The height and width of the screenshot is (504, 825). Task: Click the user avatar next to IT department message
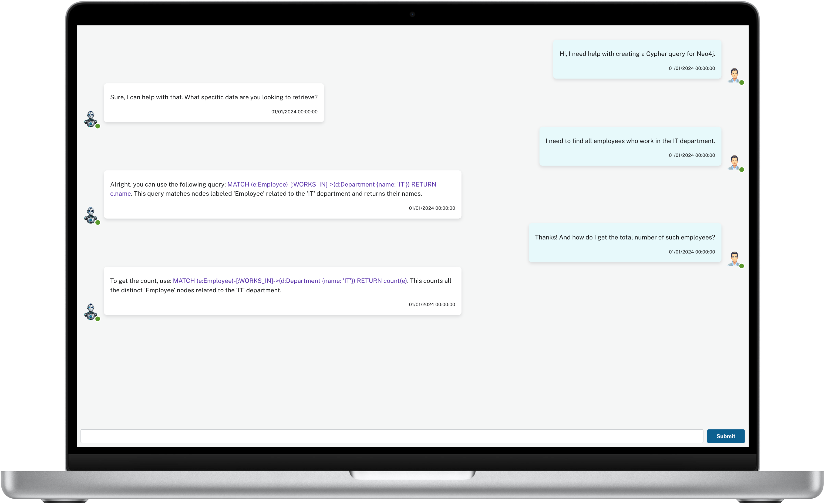pos(735,162)
